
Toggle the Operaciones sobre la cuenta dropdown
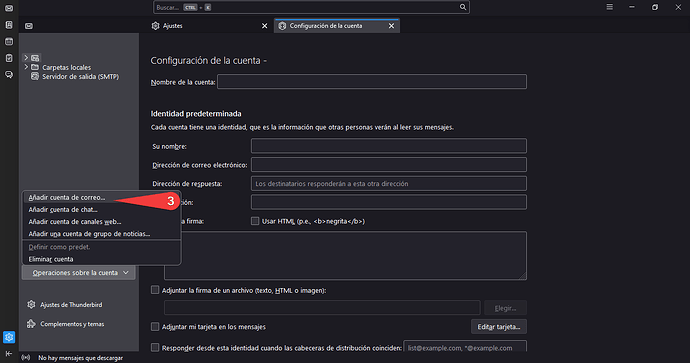tap(78, 273)
